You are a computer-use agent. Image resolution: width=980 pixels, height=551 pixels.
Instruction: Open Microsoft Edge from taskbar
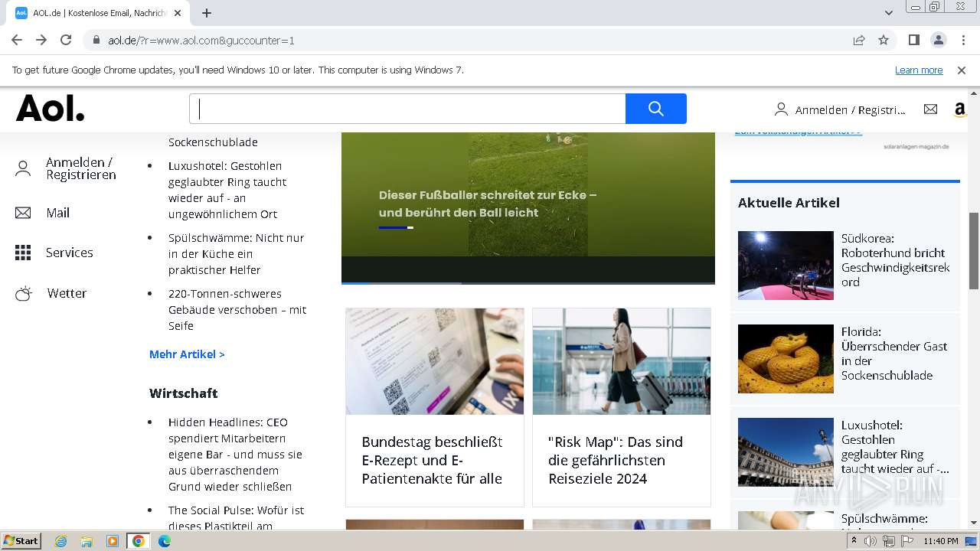pyautogui.click(x=165, y=541)
